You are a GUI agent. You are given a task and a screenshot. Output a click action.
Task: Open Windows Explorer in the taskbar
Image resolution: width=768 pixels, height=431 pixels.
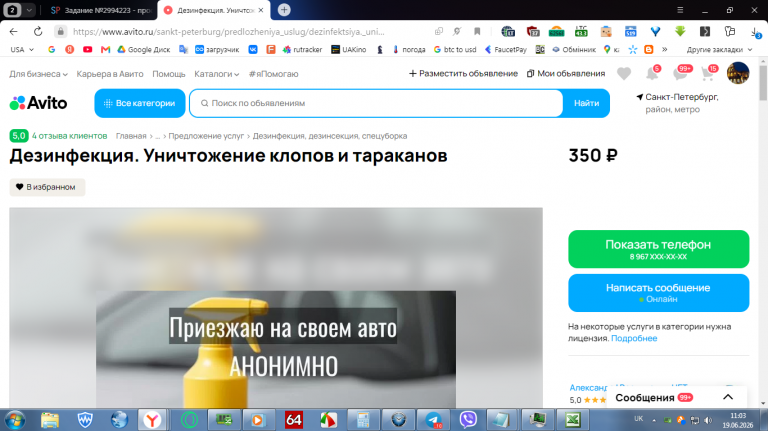pyautogui.click(x=49, y=420)
